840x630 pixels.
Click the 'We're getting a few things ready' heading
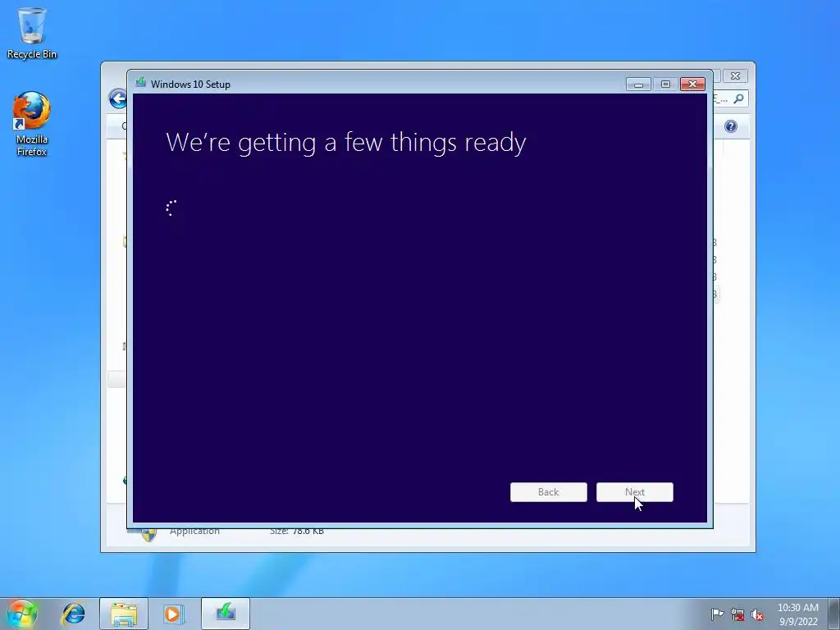click(345, 143)
